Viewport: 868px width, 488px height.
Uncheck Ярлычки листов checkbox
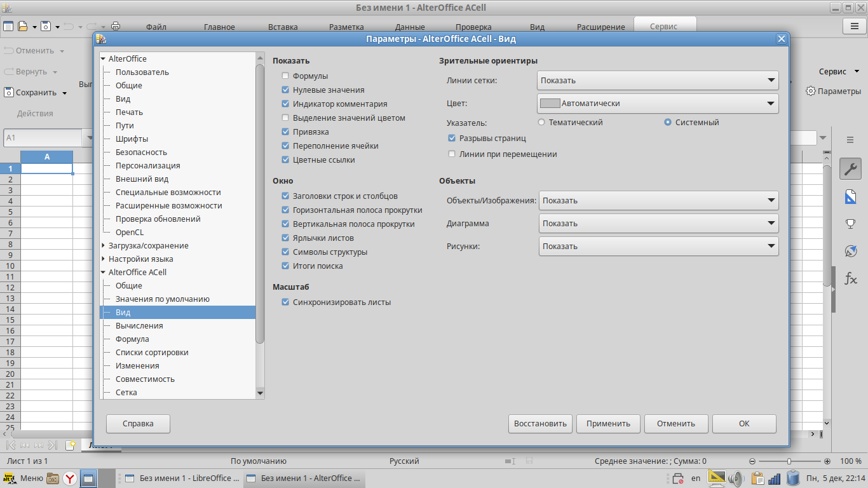point(285,238)
